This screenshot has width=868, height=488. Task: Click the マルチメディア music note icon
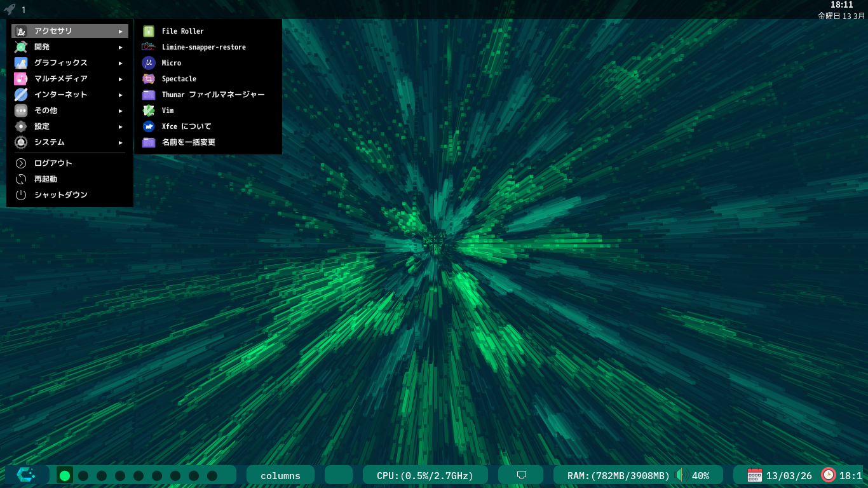21,79
